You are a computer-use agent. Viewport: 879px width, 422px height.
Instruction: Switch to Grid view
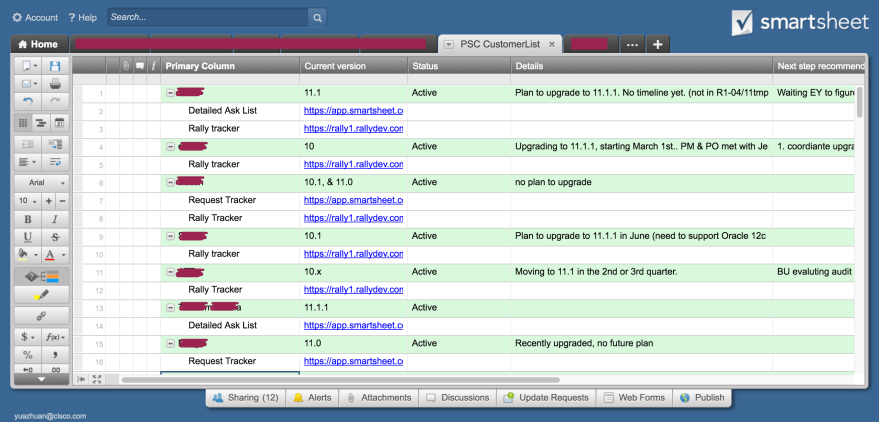[x=23, y=122]
